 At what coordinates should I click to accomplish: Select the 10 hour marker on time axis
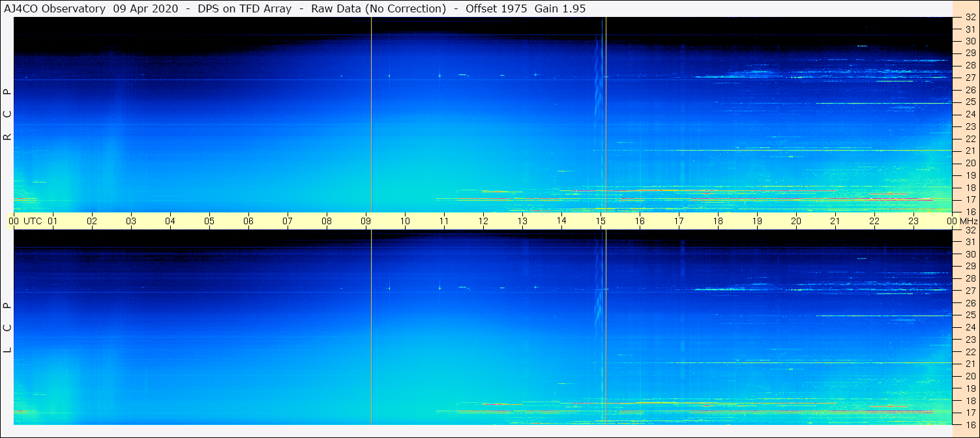[405, 221]
